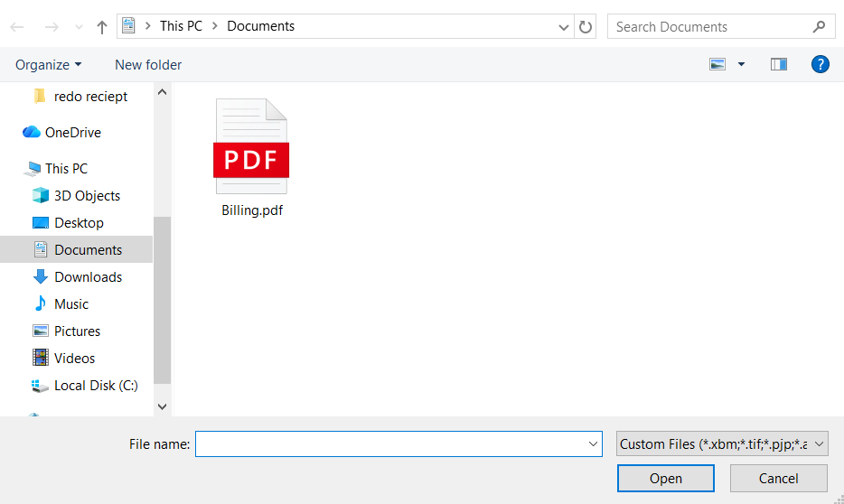Select This PC in the navigation pane
The image size is (844, 504).
66,168
